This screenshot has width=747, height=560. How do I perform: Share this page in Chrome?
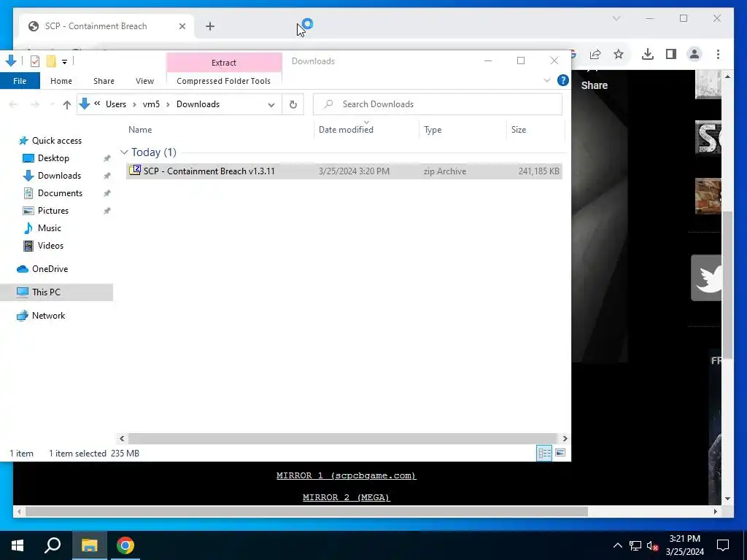tap(595, 54)
